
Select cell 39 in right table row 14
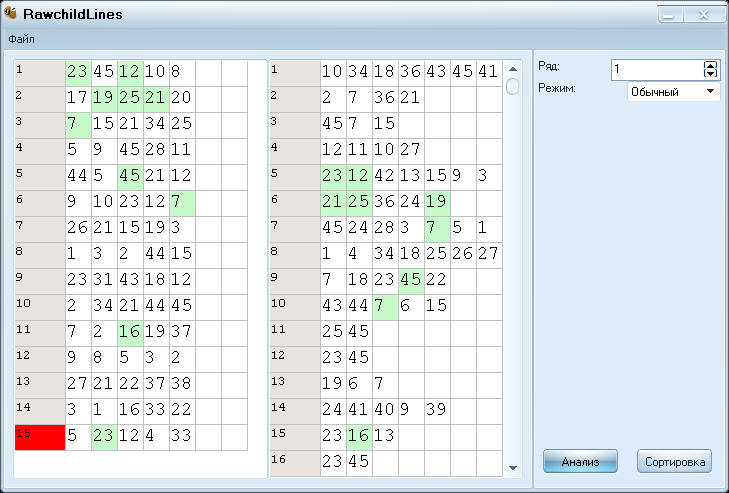pyautogui.click(x=437, y=412)
